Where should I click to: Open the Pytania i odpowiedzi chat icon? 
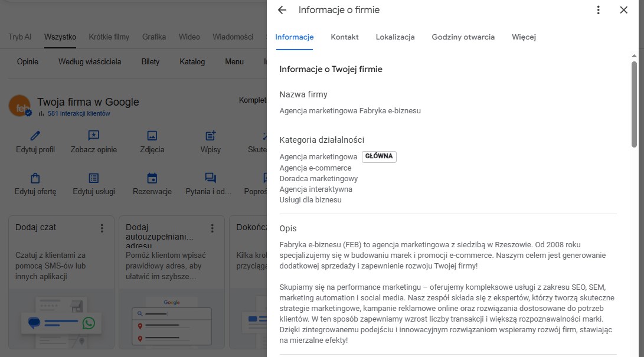(210, 178)
